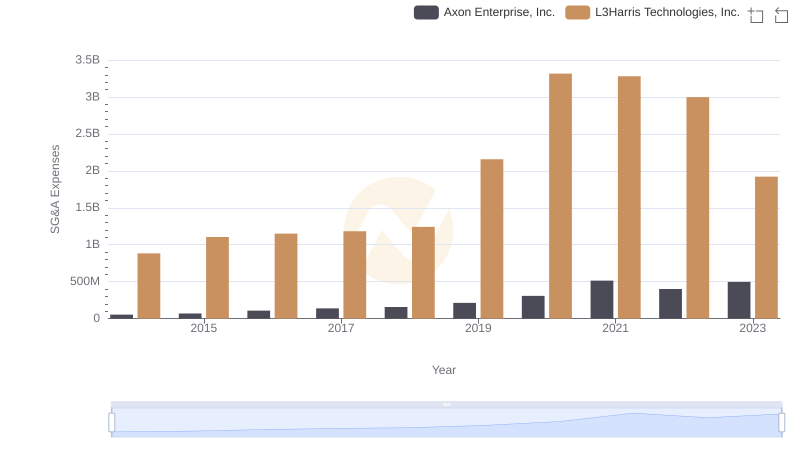Click the zoom reset restore icon
The image size is (800, 461).
[781, 15]
